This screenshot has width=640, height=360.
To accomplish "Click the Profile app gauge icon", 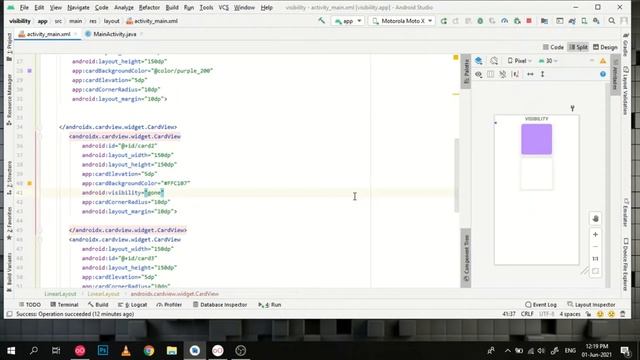I will 505,21.
